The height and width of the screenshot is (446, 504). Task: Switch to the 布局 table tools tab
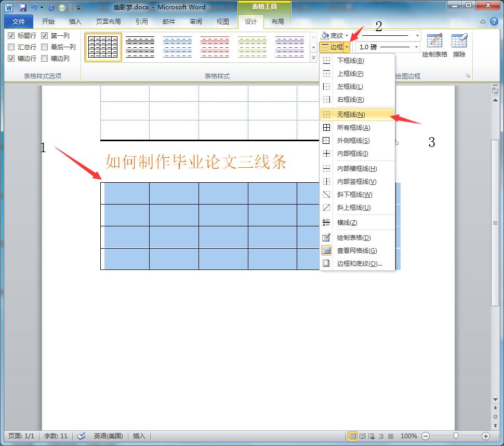click(277, 21)
